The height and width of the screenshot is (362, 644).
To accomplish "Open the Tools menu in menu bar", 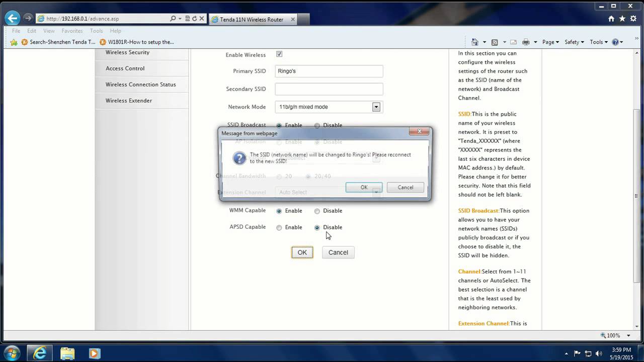I will coord(96,31).
